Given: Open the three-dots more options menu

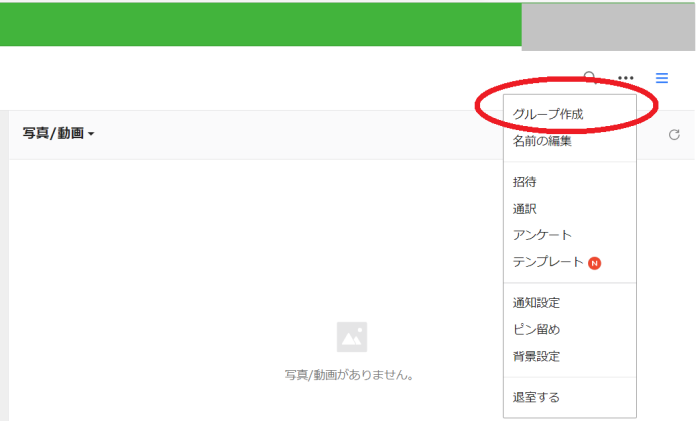Looking at the screenshot, I should pyautogui.click(x=625, y=78).
